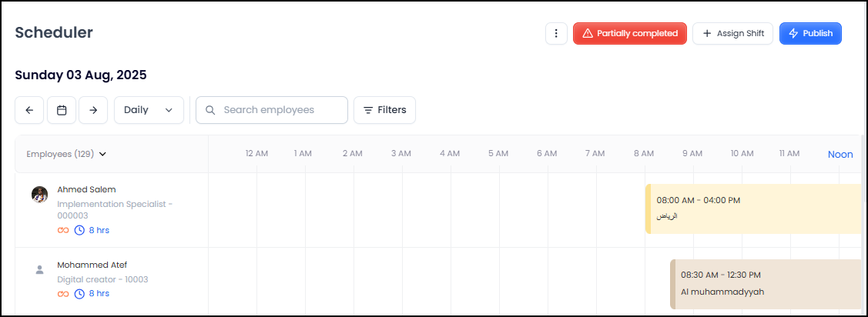The height and width of the screenshot is (317, 868).
Task: Go to next day with right arrow
Action: point(93,110)
